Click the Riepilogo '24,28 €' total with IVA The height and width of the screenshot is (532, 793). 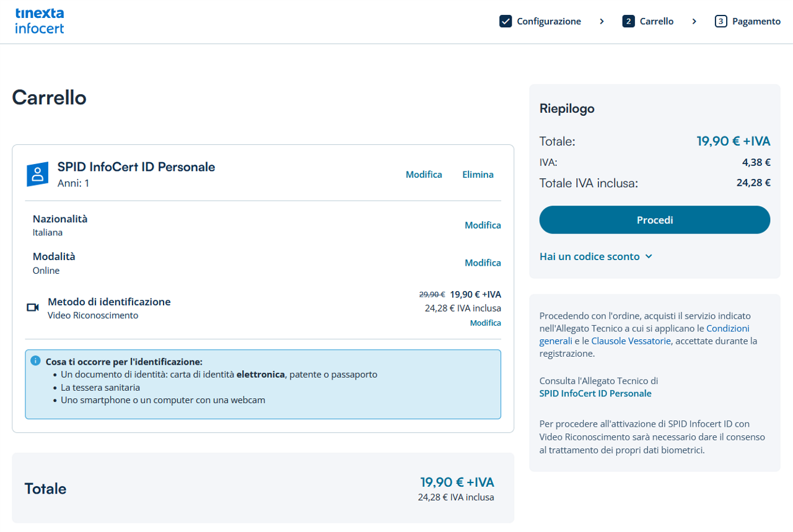tap(753, 183)
